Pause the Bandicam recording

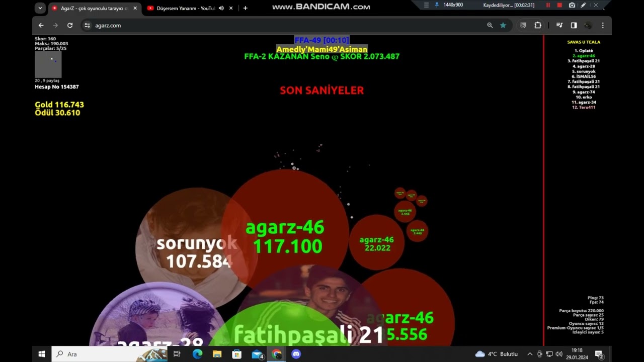click(548, 5)
